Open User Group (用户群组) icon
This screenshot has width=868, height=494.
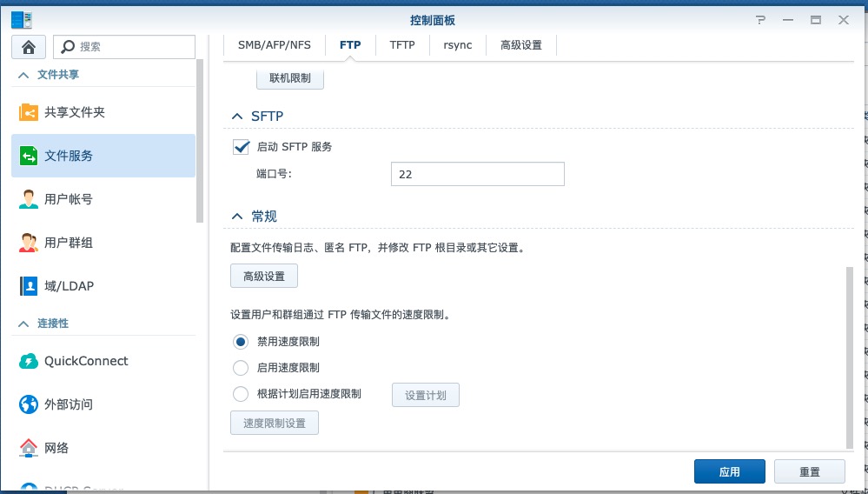point(29,244)
